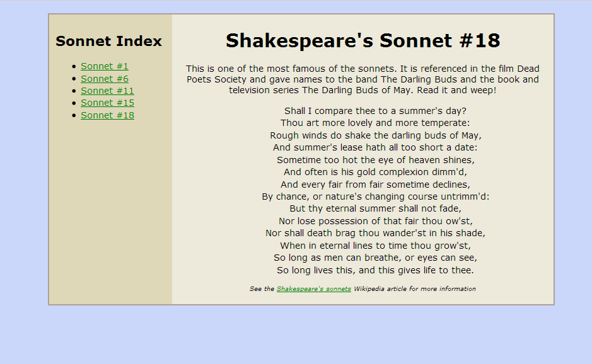592x364 pixels.
Task: Click the line "And summer's lease hath all too short"
Action: coord(375,147)
